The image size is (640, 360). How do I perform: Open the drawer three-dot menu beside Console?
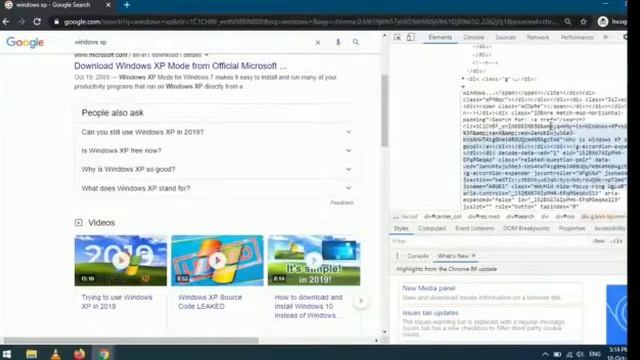397,256
